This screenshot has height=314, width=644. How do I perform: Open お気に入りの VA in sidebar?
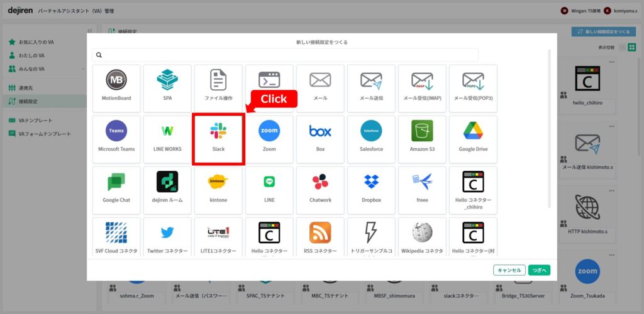click(36, 42)
